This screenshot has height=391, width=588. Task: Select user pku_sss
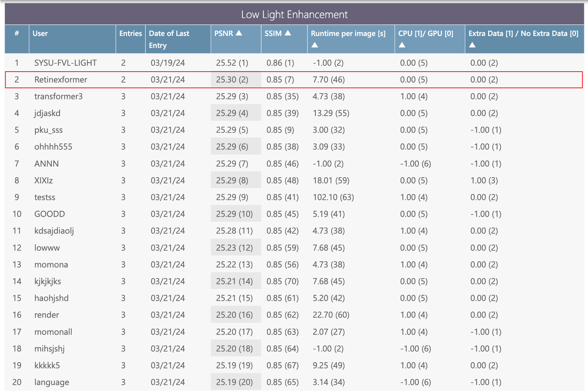[48, 130]
